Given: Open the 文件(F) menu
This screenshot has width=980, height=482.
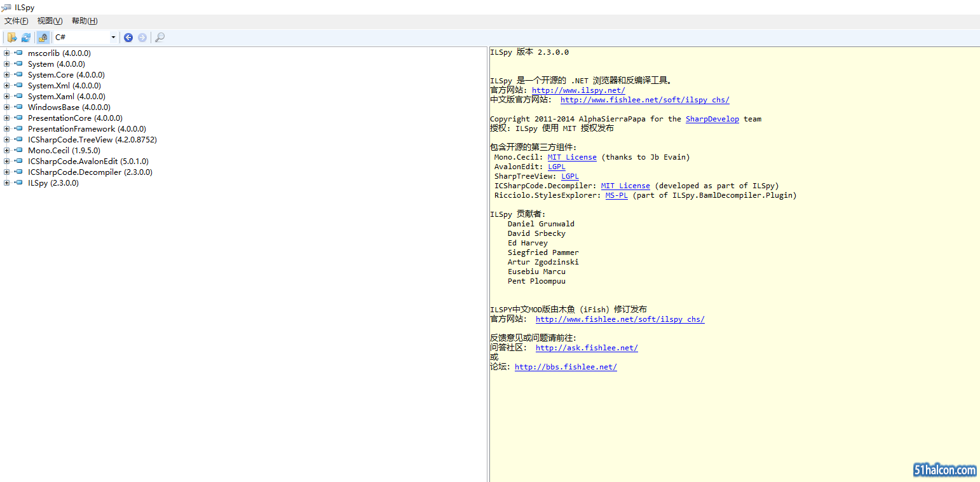Looking at the screenshot, I should pos(17,21).
